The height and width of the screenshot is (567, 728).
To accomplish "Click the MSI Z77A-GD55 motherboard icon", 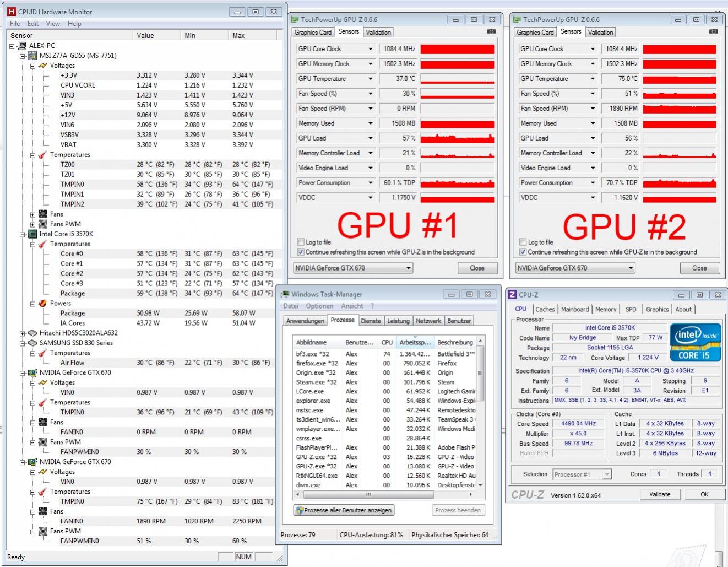I will tap(32, 56).
